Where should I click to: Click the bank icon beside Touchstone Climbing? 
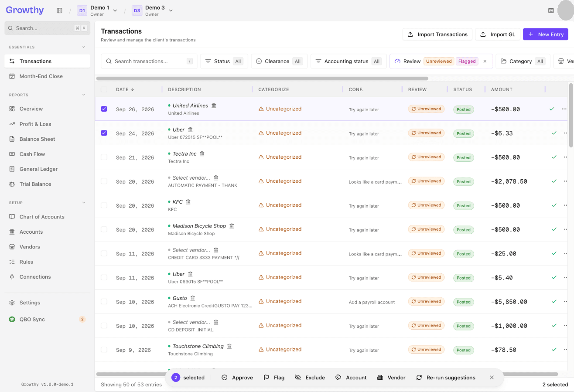point(229,346)
